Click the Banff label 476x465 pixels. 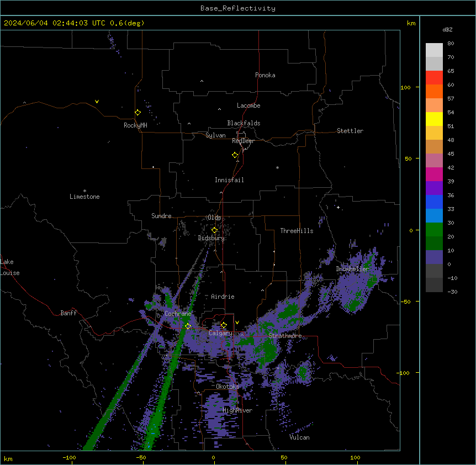(68, 313)
